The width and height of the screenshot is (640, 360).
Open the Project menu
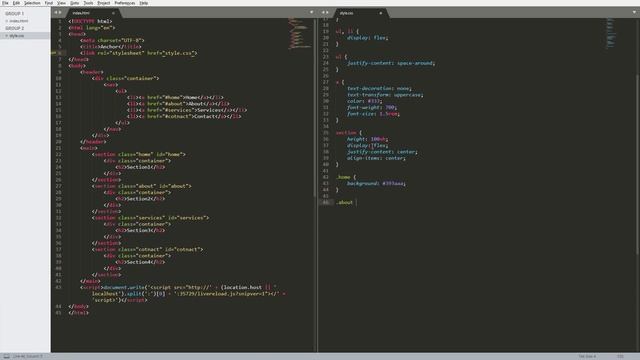click(104, 3)
